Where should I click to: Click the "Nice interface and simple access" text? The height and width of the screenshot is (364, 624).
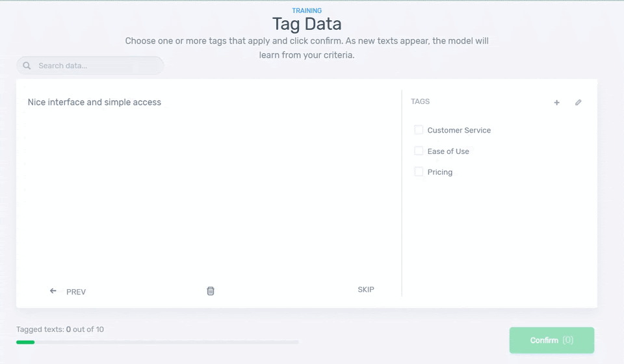point(94,102)
